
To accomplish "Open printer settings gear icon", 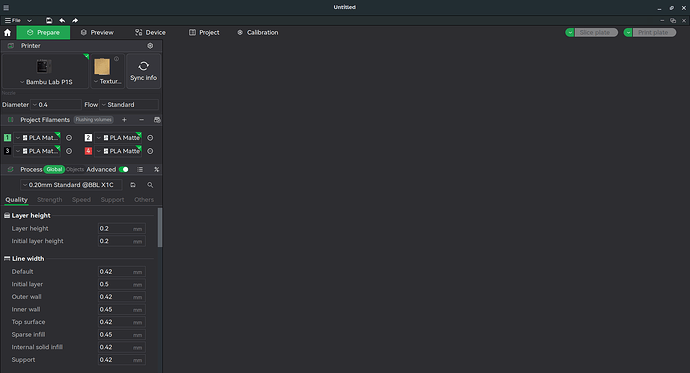I will tap(150, 46).
